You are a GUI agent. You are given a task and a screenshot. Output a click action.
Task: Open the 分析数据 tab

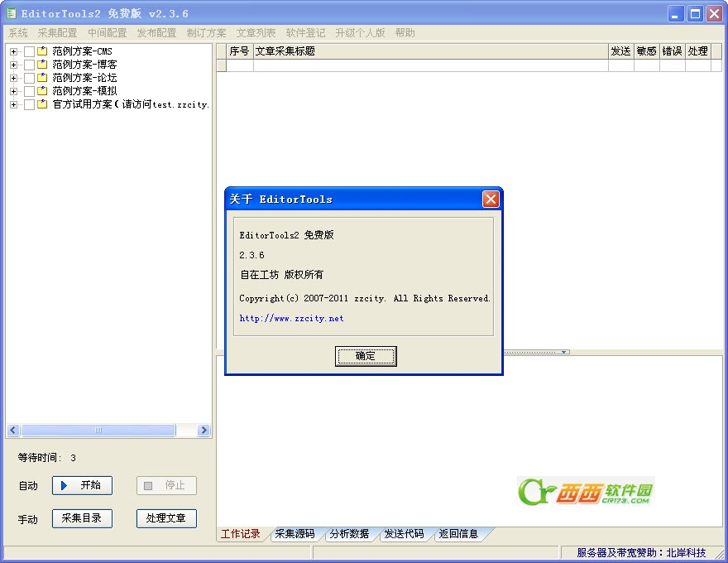click(349, 534)
